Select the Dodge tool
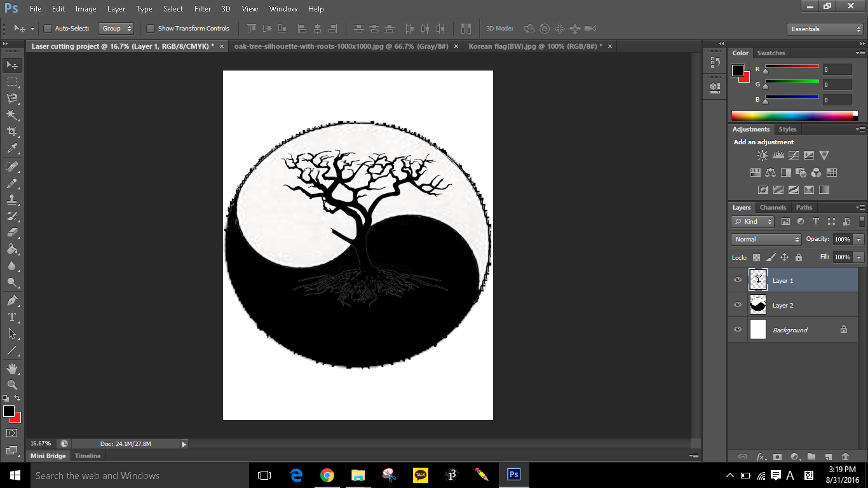The height and width of the screenshot is (488, 868). (x=12, y=282)
